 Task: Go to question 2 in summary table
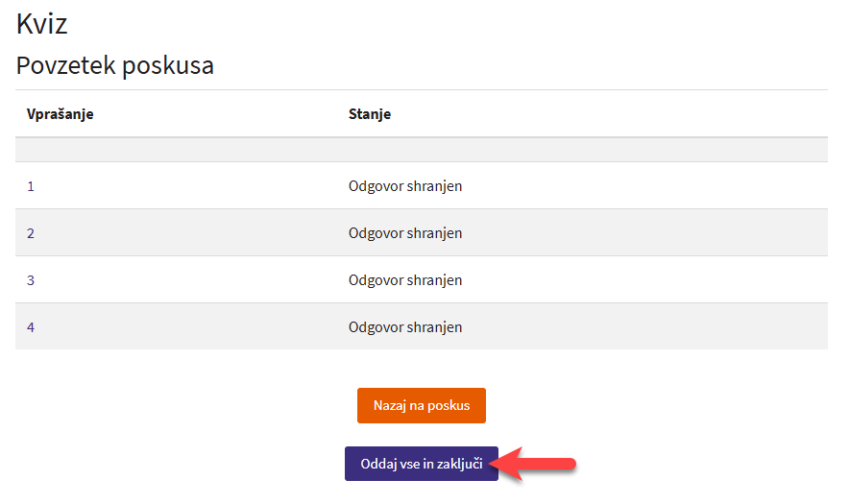tap(31, 233)
